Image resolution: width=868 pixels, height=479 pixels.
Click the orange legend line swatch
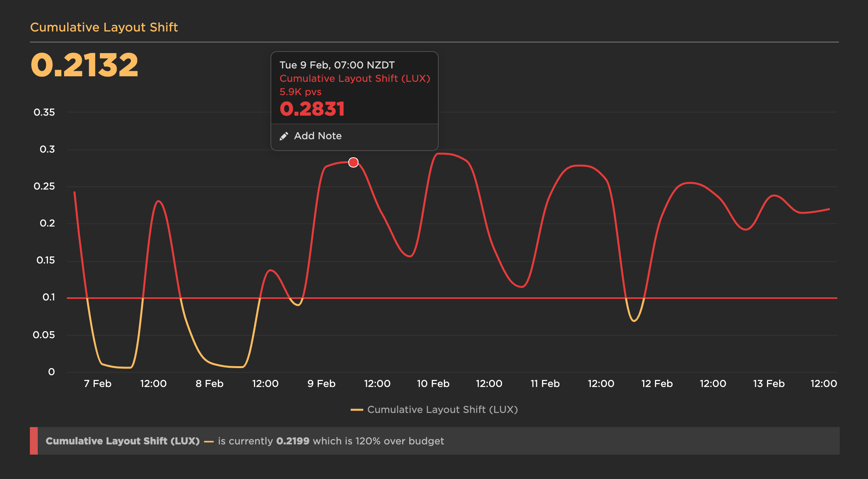pos(357,410)
